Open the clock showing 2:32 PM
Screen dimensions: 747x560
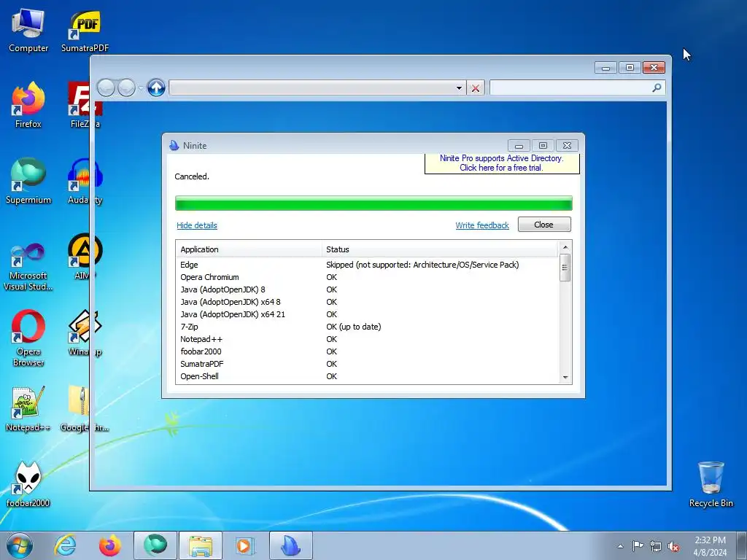[x=710, y=546]
